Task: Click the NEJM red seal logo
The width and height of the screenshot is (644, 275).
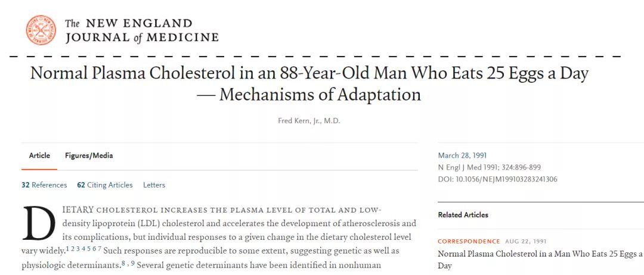Action: (41, 30)
